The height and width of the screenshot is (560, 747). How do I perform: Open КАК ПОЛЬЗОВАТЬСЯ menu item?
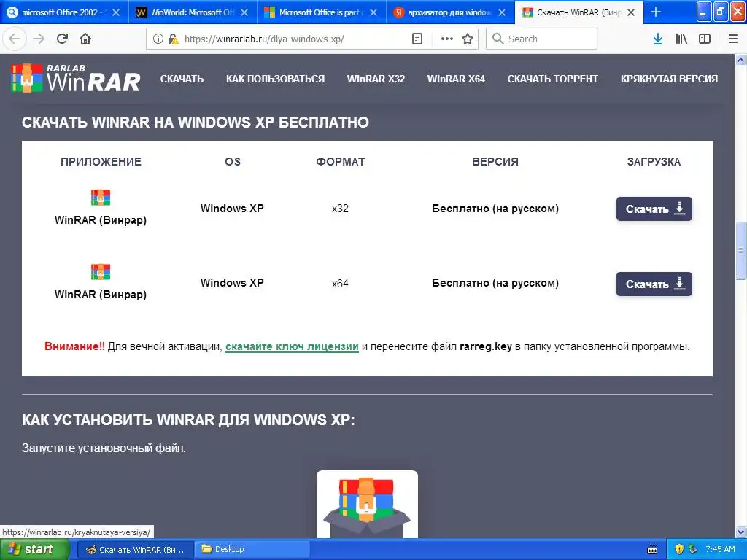[275, 79]
